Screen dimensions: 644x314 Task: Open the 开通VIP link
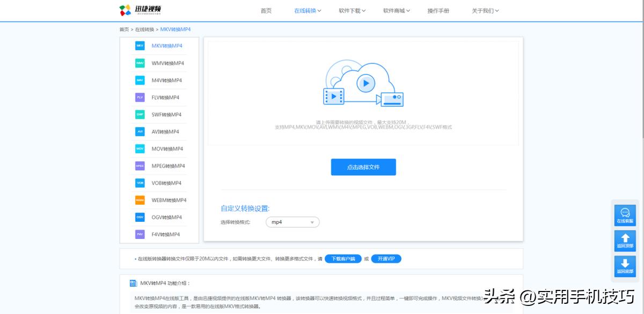(386, 258)
